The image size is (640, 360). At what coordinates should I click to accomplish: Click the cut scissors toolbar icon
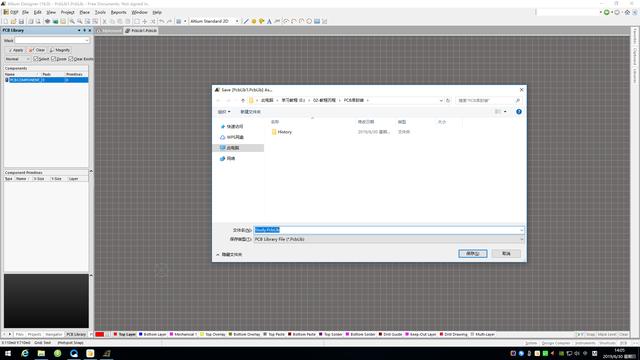(x=104, y=21)
